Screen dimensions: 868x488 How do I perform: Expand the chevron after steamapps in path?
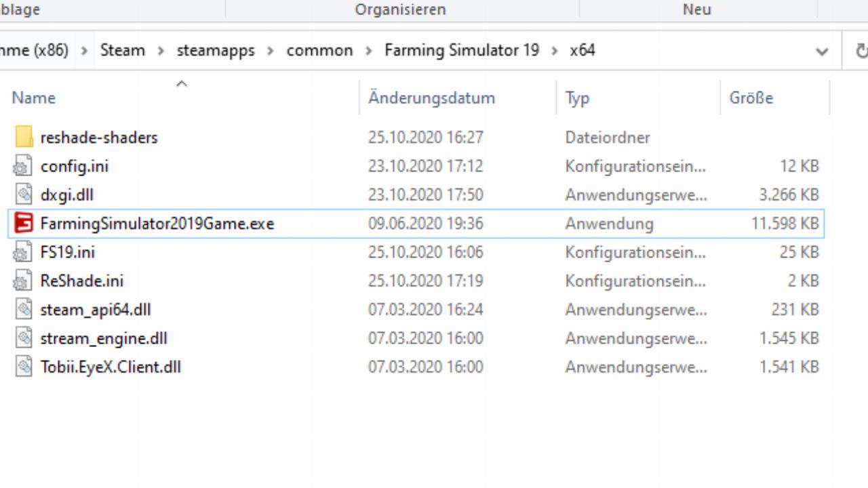pos(271,51)
